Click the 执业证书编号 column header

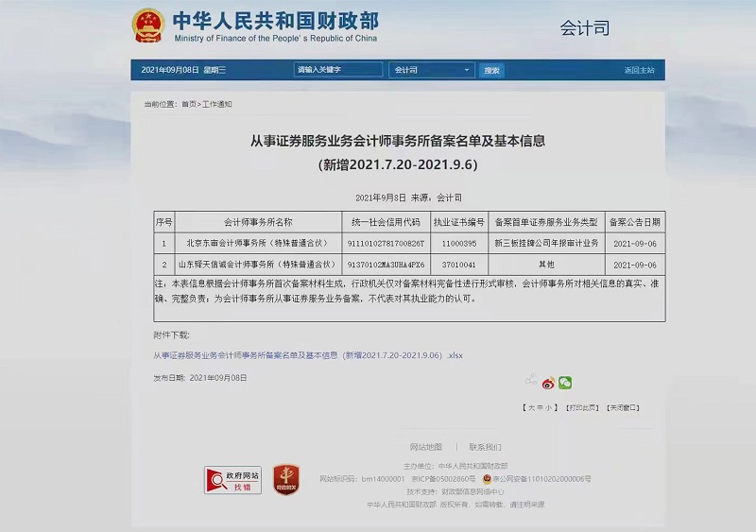(459, 222)
